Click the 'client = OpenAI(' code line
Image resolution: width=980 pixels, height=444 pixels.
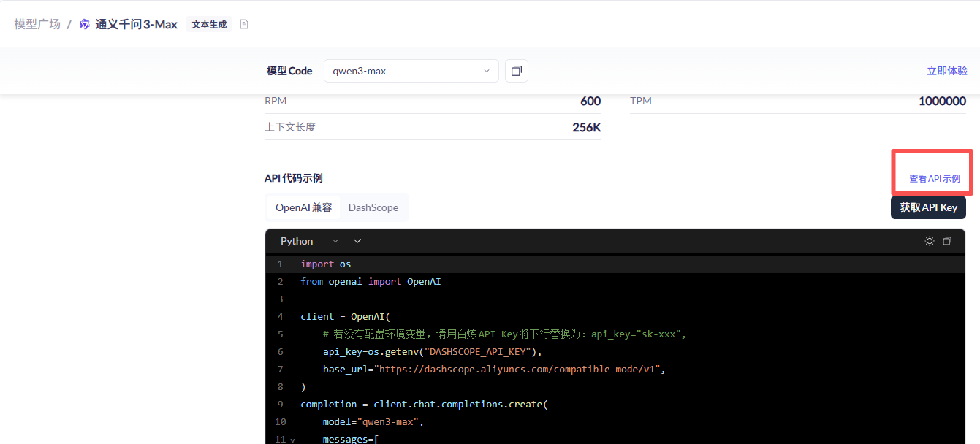pyautogui.click(x=346, y=317)
